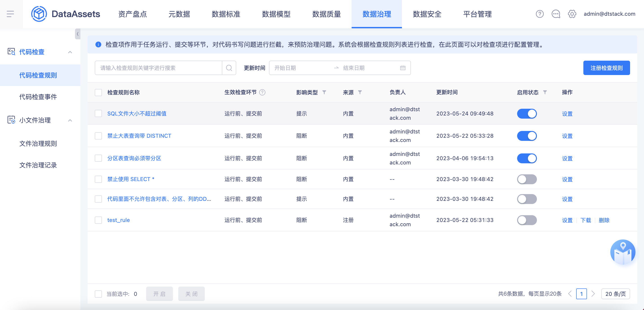Open the 数据模型 top tab

tap(276, 14)
